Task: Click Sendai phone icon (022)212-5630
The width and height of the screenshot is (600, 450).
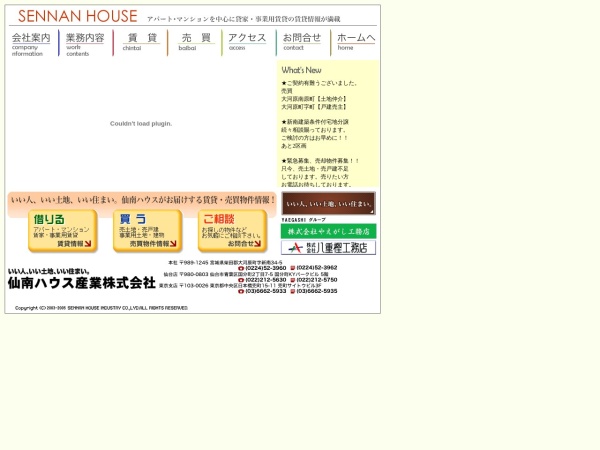Action: [x=241, y=280]
